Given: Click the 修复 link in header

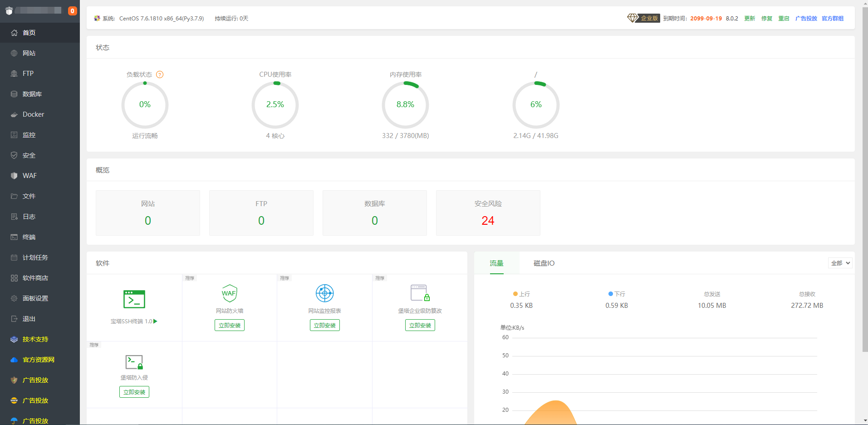Looking at the screenshot, I should 767,19.
